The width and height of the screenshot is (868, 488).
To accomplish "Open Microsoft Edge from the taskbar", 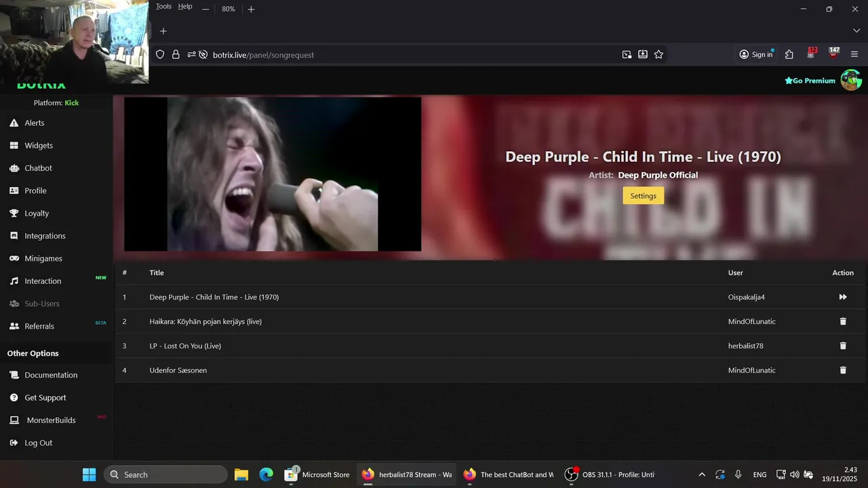I will [267, 474].
